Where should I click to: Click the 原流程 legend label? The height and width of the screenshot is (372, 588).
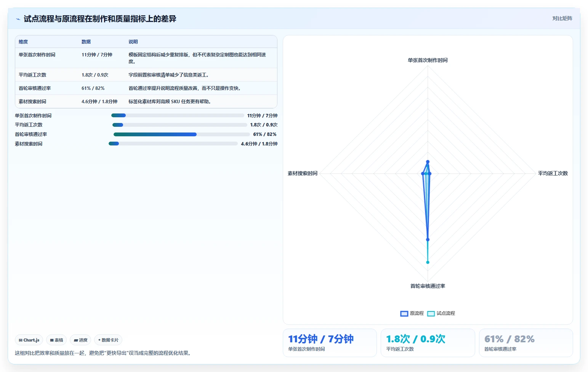tap(417, 313)
